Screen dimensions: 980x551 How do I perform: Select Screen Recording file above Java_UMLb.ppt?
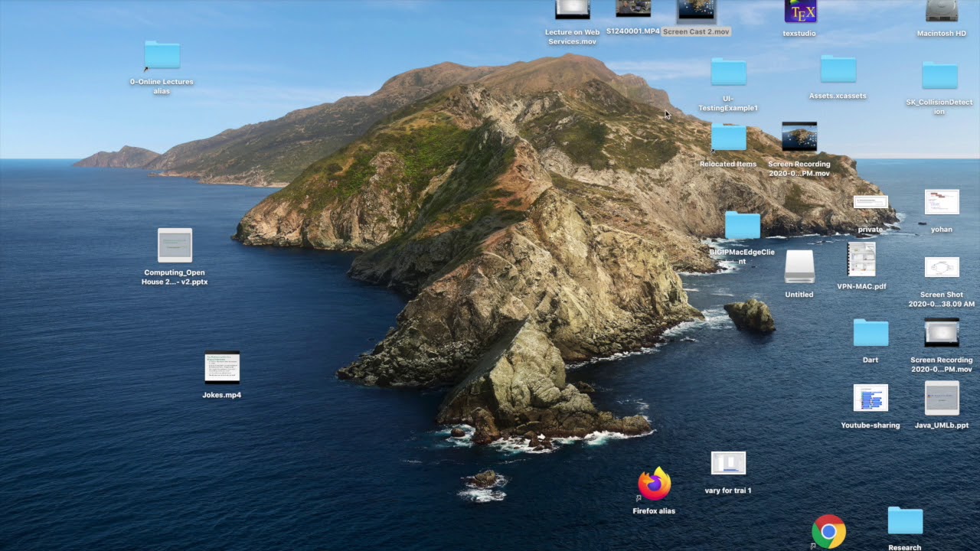click(x=942, y=333)
